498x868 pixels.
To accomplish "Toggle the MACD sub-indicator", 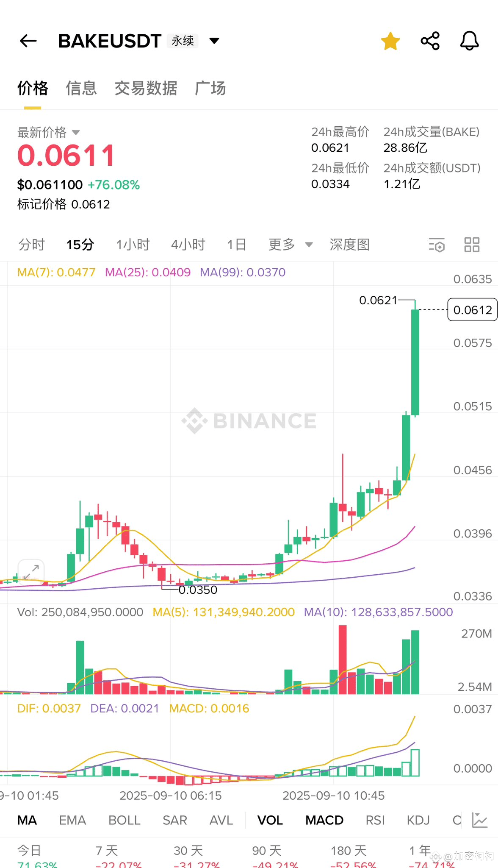I will pos(324,820).
